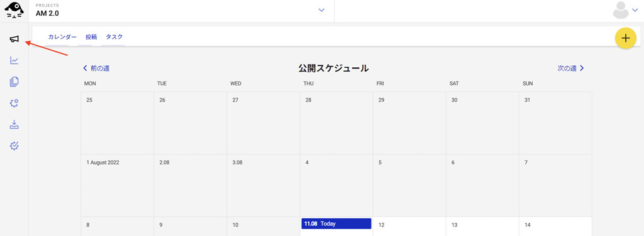Select the calendar cell for day 31
The width and height of the screenshot is (644, 236).
click(x=555, y=123)
